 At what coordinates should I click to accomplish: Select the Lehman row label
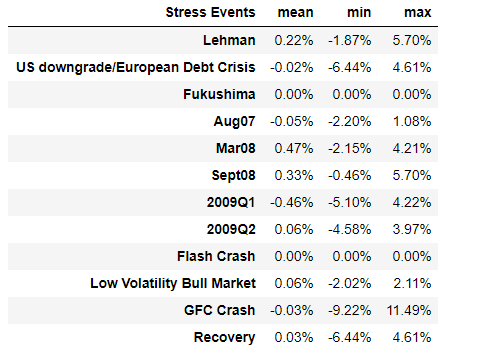pos(229,40)
